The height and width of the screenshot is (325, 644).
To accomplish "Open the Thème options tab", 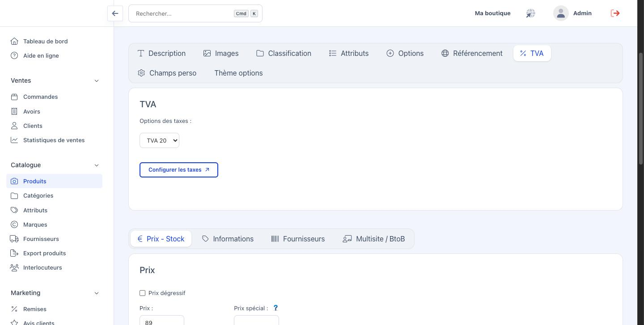I will tap(238, 73).
